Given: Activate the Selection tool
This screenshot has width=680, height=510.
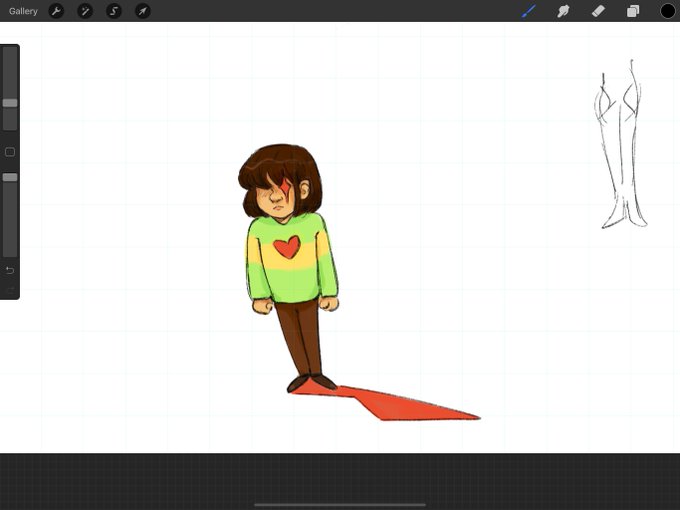Looking at the screenshot, I should tap(114, 11).
